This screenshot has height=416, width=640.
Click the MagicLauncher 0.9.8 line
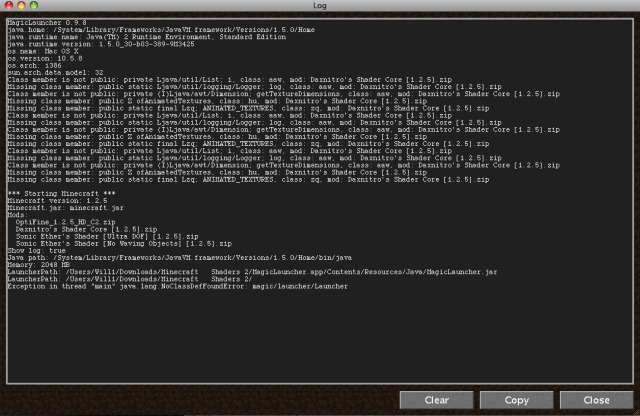(40, 22)
